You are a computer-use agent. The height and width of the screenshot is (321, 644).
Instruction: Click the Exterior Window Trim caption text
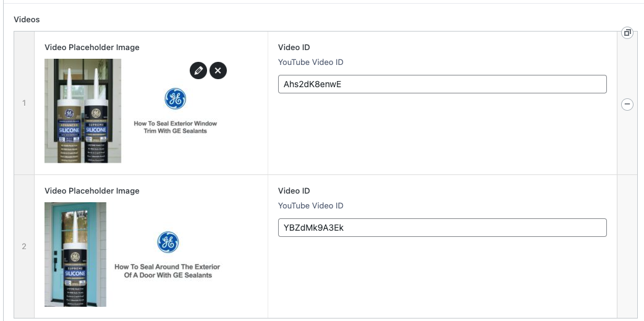coord(176,127)
